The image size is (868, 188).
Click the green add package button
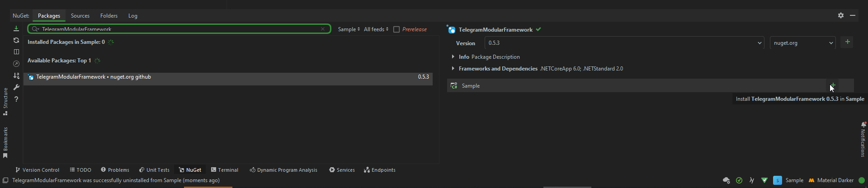[848, 42]
